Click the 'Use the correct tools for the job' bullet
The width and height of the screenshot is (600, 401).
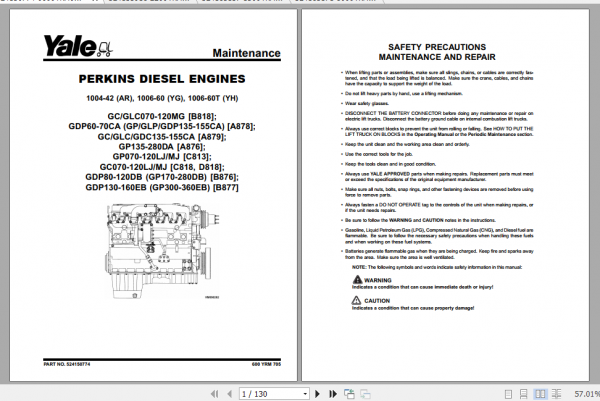pyautogui.click(x=377, y=154)
